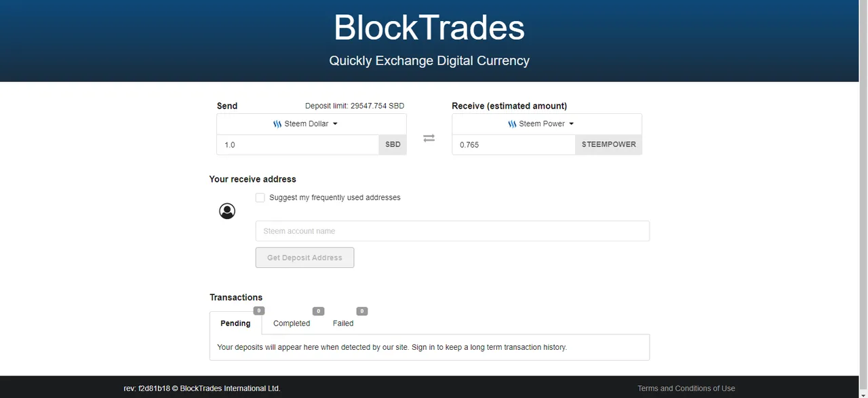Viewport: 868px width, 398px height.
Task: Click the Get Deposit Address button
Action: (304, 258)
